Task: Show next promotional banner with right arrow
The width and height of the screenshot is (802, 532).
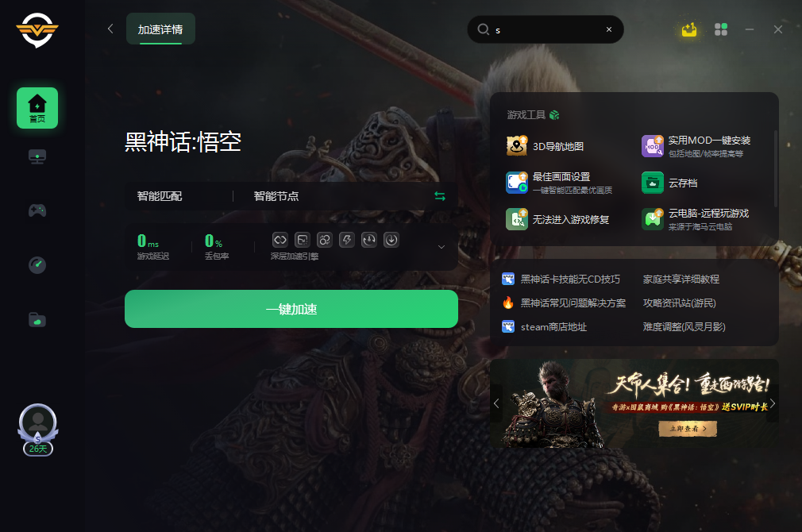Action: (x=773, y=403)
